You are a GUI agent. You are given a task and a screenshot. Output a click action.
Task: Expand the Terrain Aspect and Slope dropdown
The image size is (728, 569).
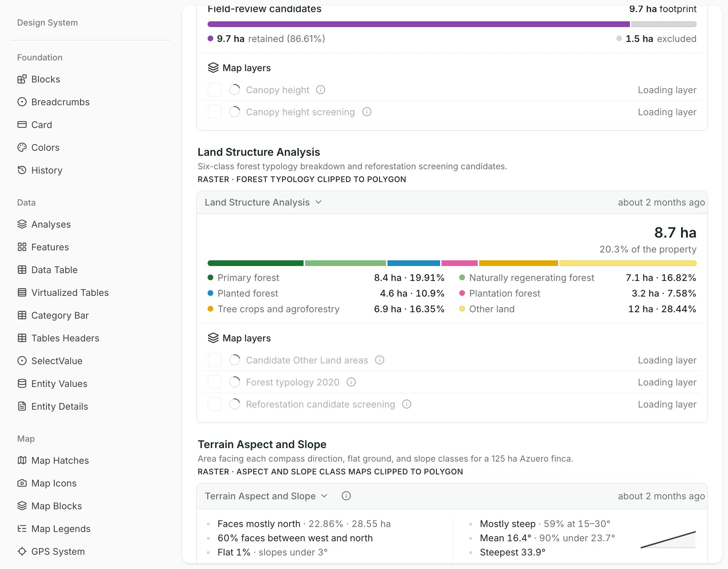tap(266, 496)
